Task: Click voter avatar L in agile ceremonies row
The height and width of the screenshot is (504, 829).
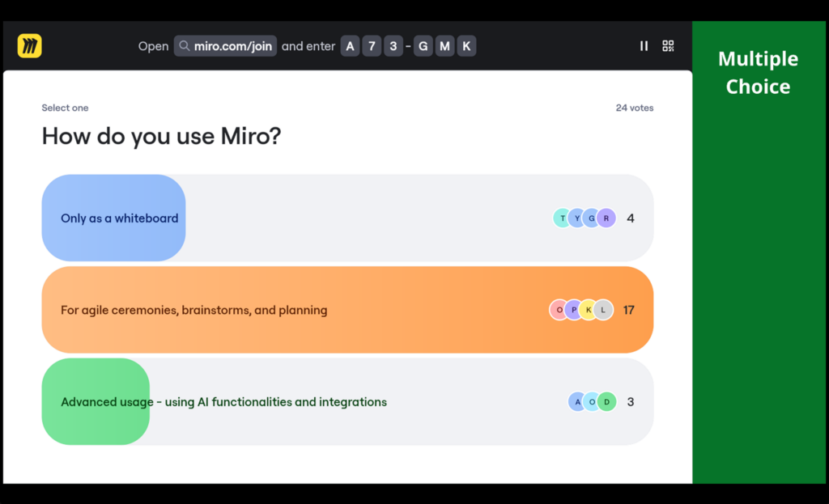Action: coord(603,310)
